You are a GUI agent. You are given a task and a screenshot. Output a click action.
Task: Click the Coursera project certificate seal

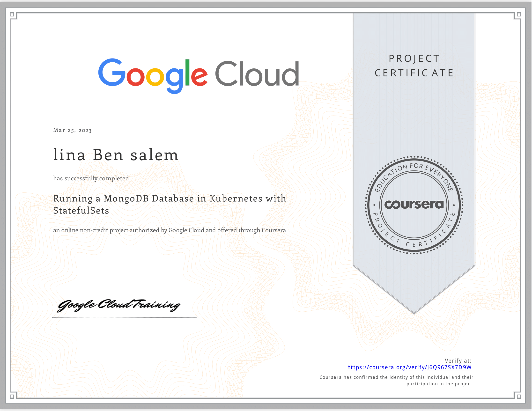click(414, 205)
